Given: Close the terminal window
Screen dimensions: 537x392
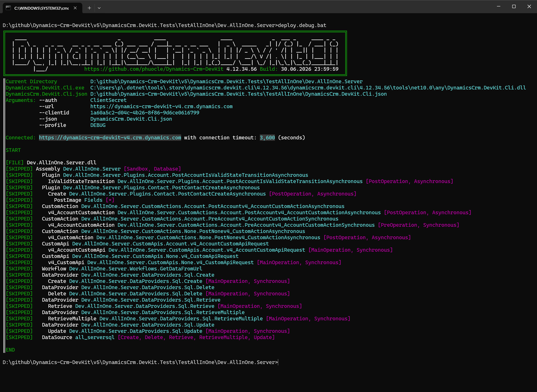Looking at the screenshot, I should click(x=529, y=7).
